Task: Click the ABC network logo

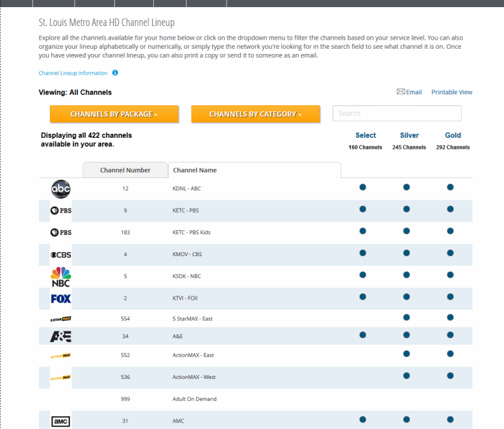Action: pyautogui.click(x=60, y=188)
